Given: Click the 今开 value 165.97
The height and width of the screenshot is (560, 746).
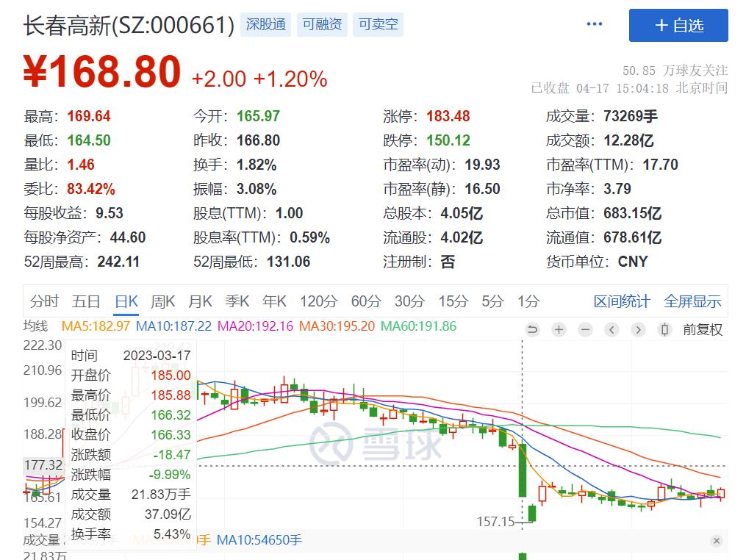Looking at the screenshot, I should click(258, 116).
